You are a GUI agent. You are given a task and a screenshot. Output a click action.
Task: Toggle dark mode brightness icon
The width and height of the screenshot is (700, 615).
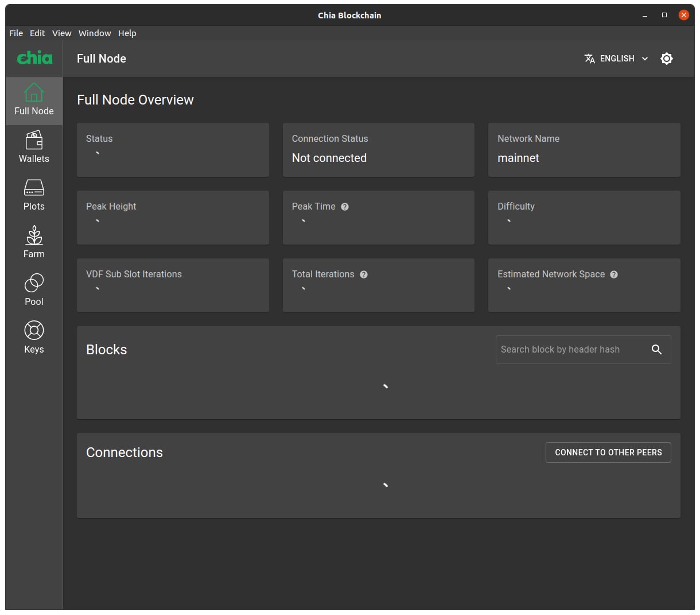(666, 59)
